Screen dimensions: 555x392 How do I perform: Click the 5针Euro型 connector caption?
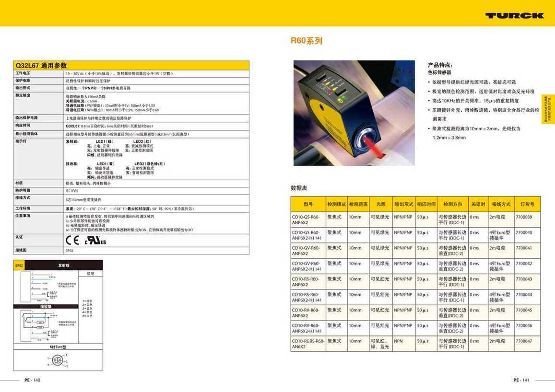[58, 347]
